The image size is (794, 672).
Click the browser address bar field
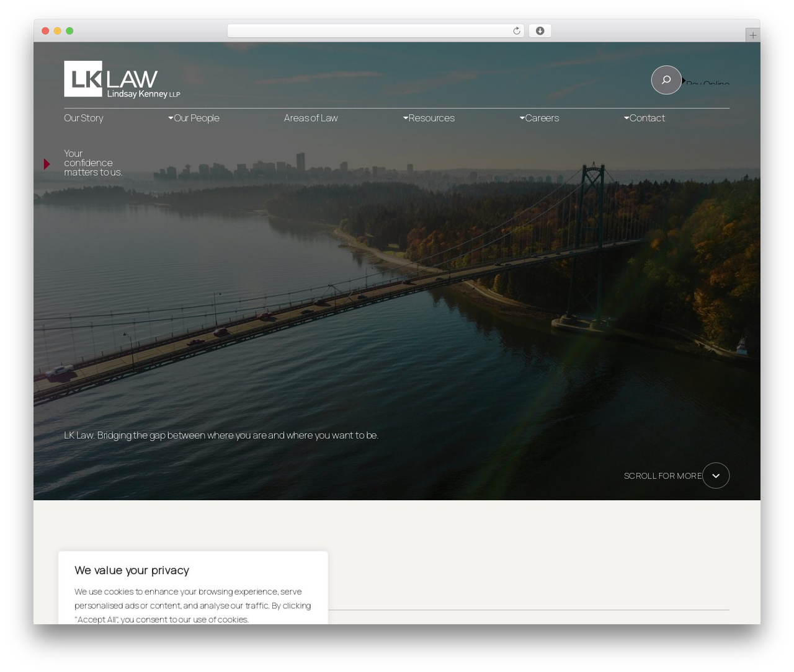376,31
